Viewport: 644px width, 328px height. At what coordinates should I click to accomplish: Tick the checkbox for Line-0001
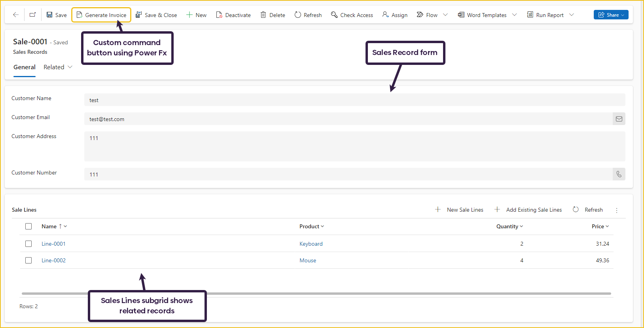[x=28, y=244]
